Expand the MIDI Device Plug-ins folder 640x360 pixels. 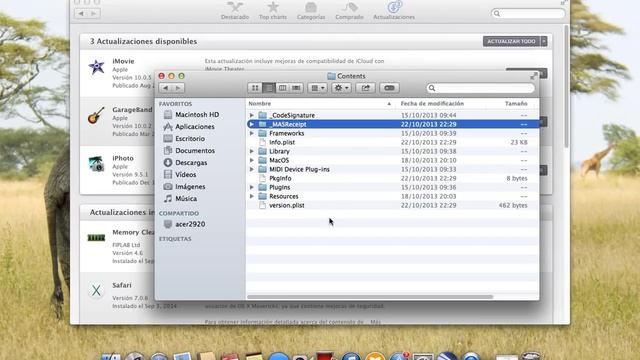point(252,169)
